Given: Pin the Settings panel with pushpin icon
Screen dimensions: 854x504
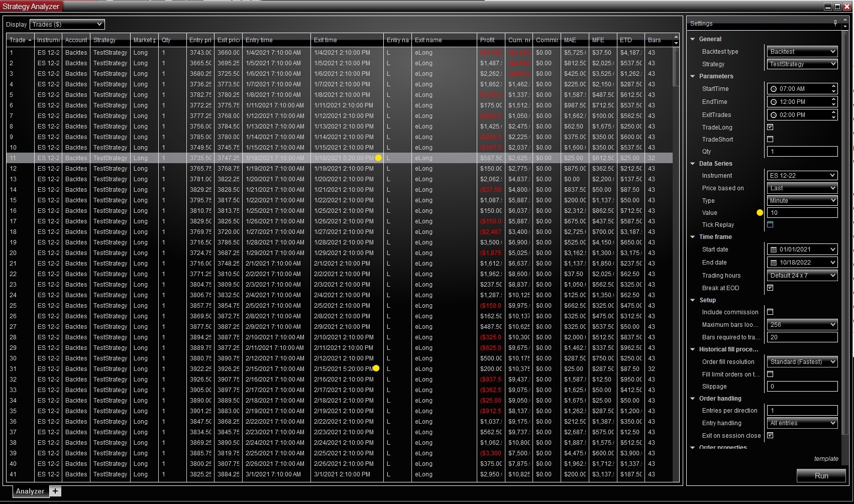Looking at the screenshot, I should 835,23.
